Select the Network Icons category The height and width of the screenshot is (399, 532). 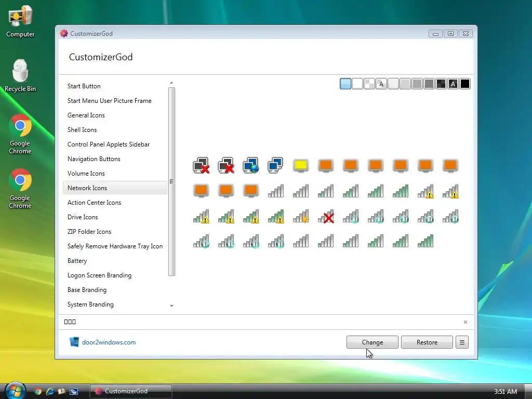pos(115,188)
